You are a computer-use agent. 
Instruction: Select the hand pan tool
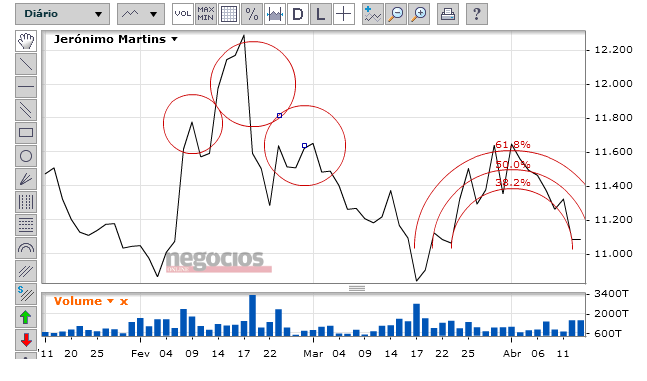[x=26, y=41]
